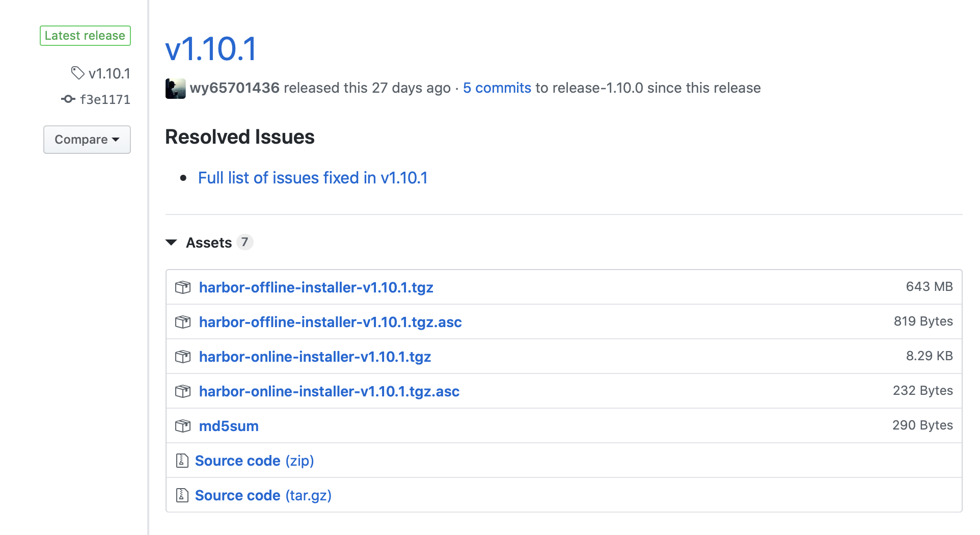Download harbor-online-installer-v1.10.1.tgz.asc
This screenshot has width=980, height=535.
click(x=330, y=391)
